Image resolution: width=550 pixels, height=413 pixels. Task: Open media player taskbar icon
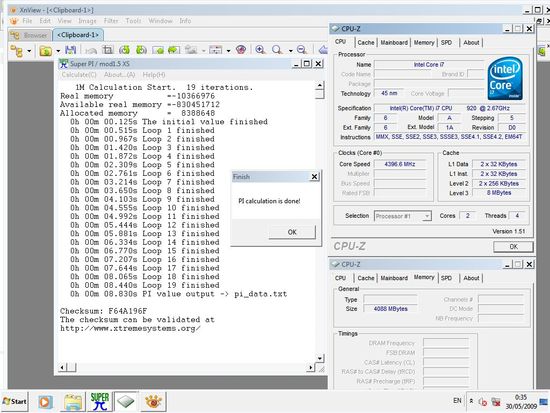point(45,401)
